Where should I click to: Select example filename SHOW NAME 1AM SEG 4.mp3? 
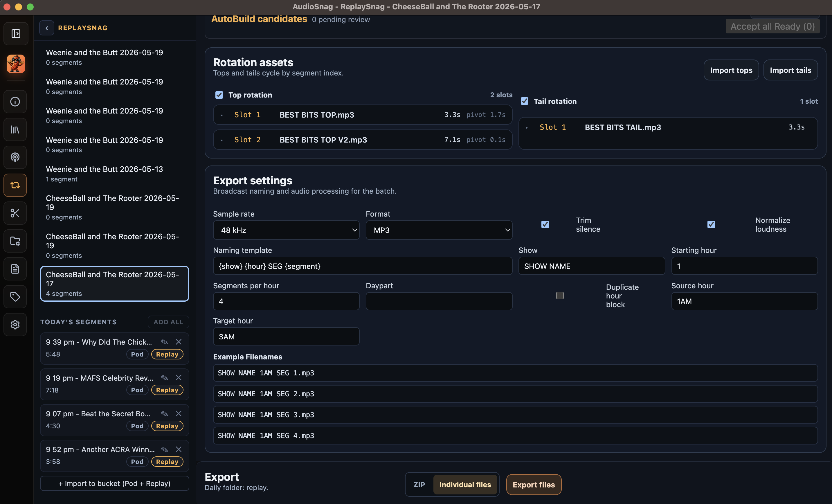tap(515, 436)
